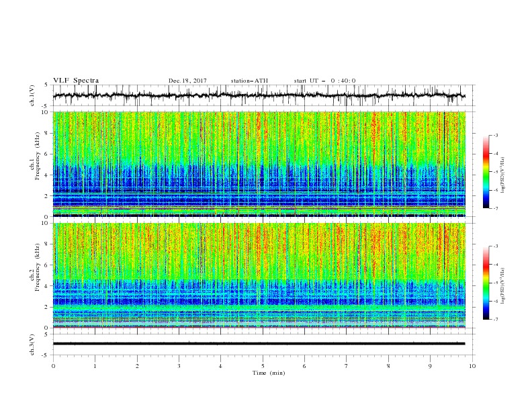Click the "3" tick label on the Time axis
The width and height of the screenshot is (532, 411).
(179, 366)
